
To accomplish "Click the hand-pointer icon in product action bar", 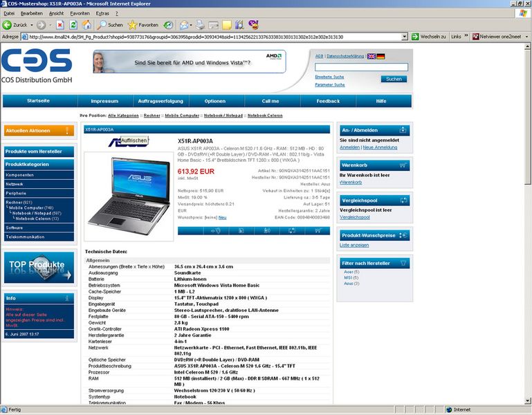I will tap(216, 231).
